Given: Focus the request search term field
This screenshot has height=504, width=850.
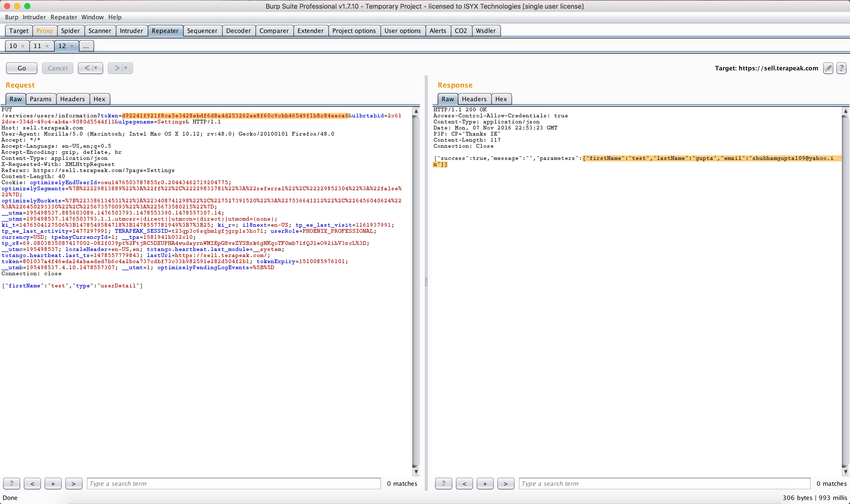Looking at the screenshot, I should coord(234,483).
